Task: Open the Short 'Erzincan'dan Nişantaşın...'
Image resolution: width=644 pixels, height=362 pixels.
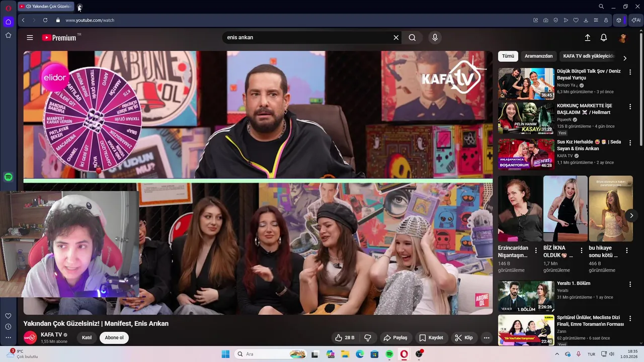Action: pos(520,209)
